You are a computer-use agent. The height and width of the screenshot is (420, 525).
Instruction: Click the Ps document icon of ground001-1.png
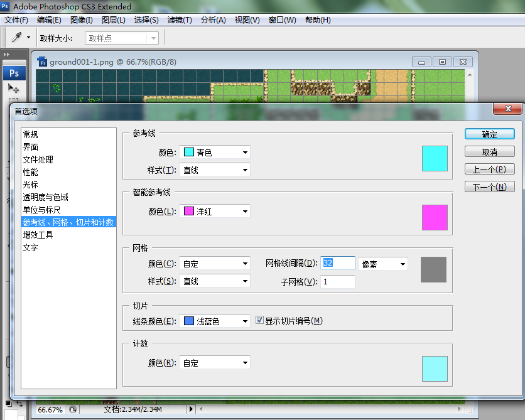point(43,62)
